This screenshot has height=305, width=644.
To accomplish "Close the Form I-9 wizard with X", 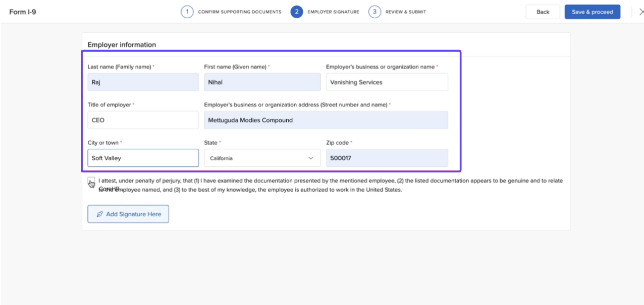I will coord(640,12).
